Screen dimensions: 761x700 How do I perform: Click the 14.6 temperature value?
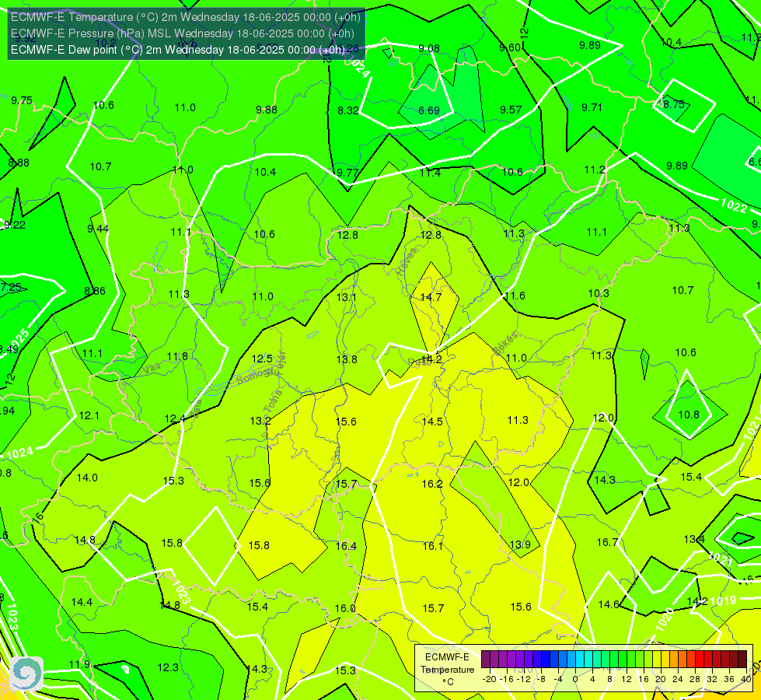click(609, 605)
